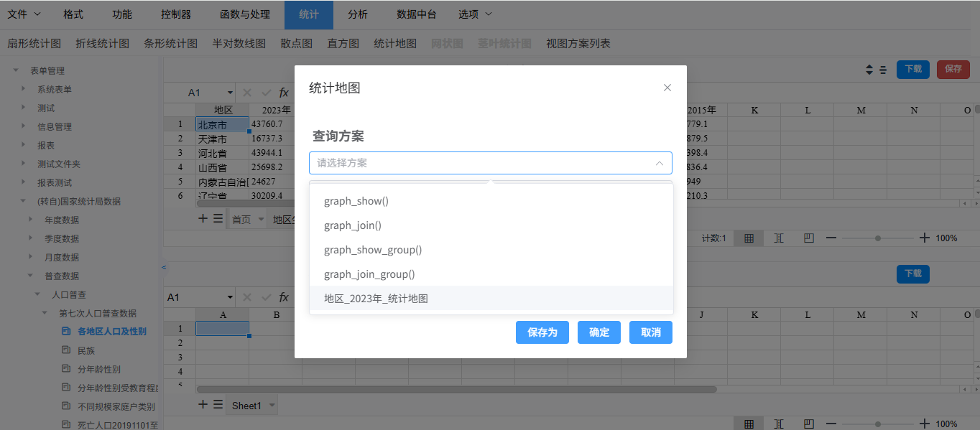Add a new sheet next to Sheet1
The width and height of the screenshot is (980, 430).
[203, 405]
